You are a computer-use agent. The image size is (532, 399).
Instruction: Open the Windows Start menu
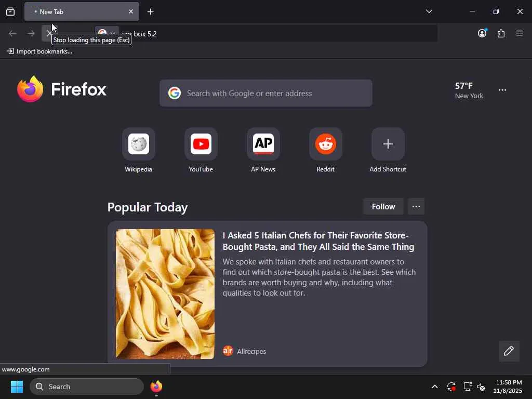coord(17,387)
